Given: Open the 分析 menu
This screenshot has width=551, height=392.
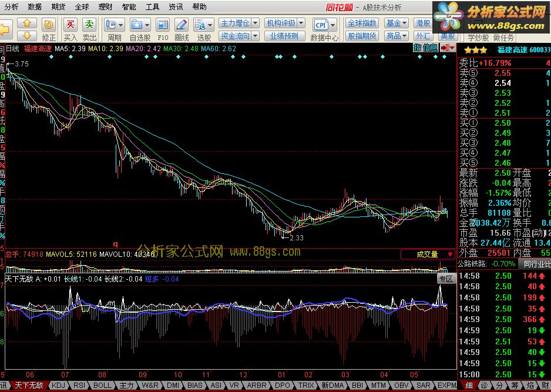Looking at the screenshot, I should tap(11, 6).
